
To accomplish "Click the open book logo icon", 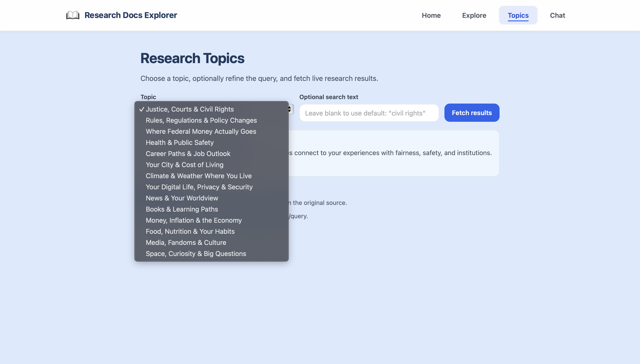I will [72, 15].
